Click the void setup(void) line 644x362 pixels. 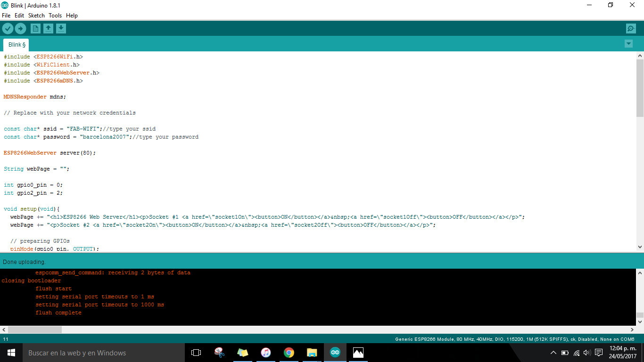[x=32, y=209]
